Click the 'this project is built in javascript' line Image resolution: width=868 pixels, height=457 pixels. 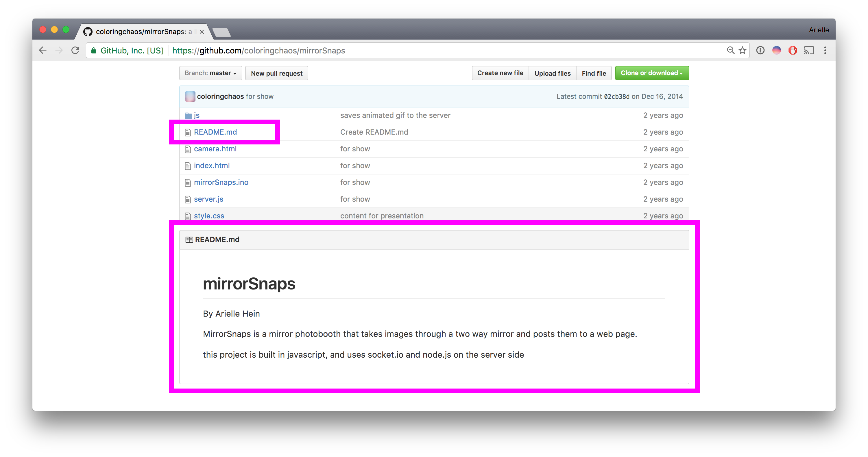(363, 355)
